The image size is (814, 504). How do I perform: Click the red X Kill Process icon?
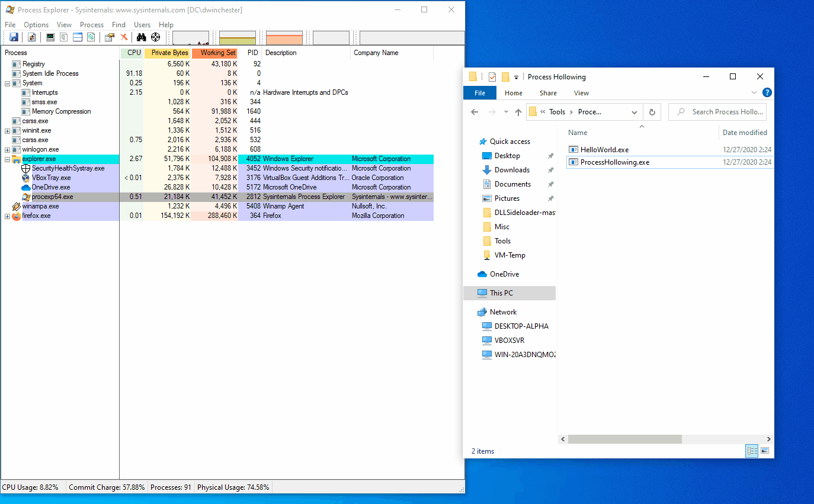click(x=124, y=37)
